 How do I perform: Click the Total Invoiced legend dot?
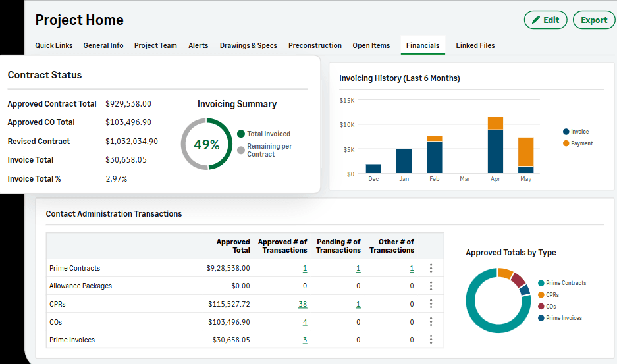click(241, 134)
